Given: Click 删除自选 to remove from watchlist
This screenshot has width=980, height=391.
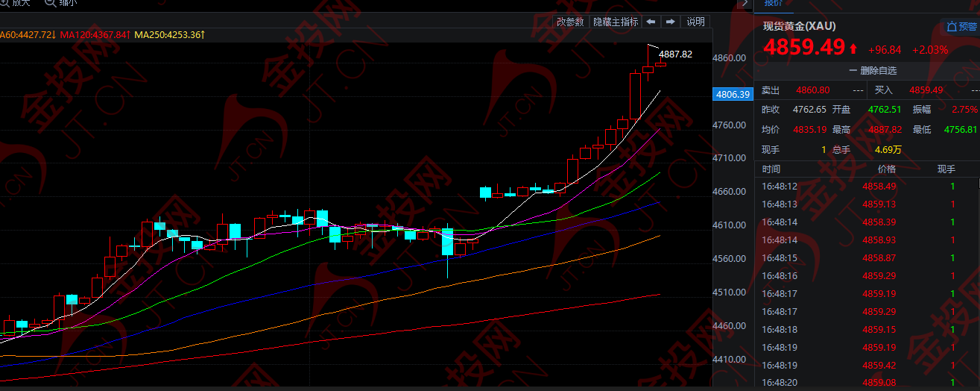Looking at the screenshot, I should point(873,71).
